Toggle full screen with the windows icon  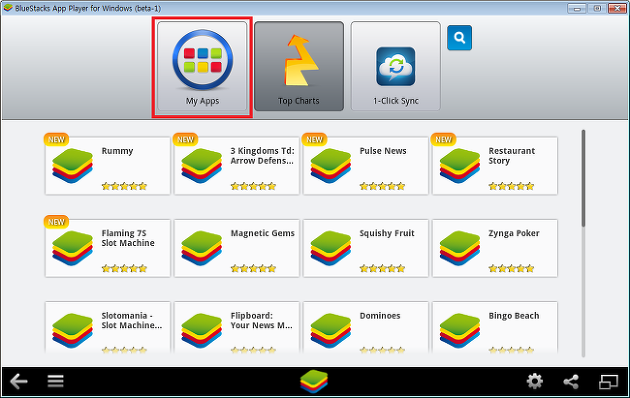[608, 382]
